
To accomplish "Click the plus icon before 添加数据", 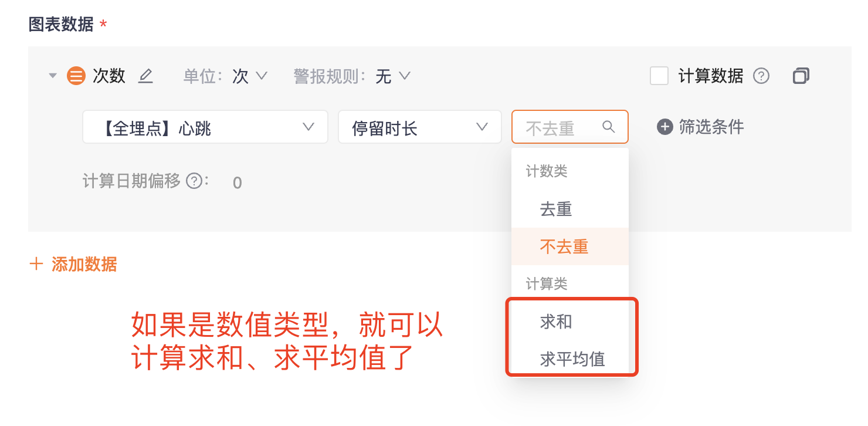I will 36,264.
